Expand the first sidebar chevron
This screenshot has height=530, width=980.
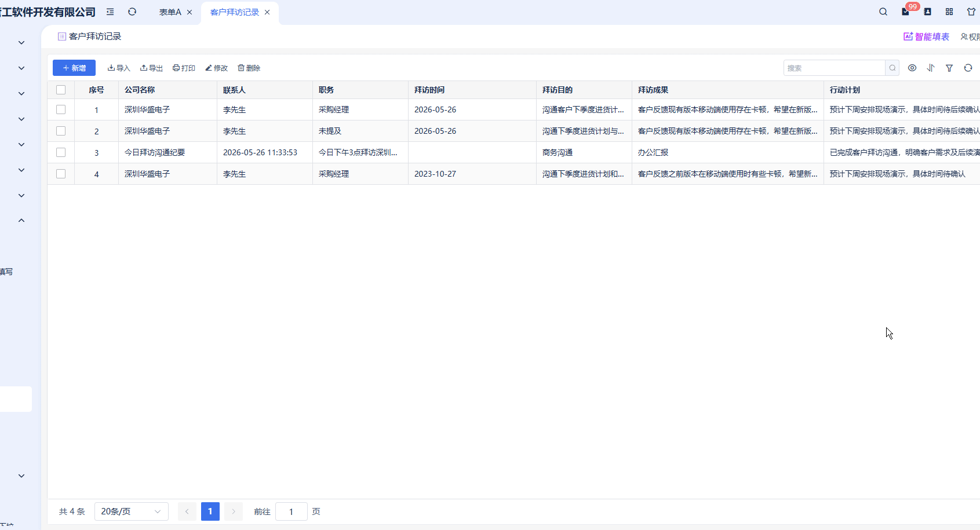[21, 42]
